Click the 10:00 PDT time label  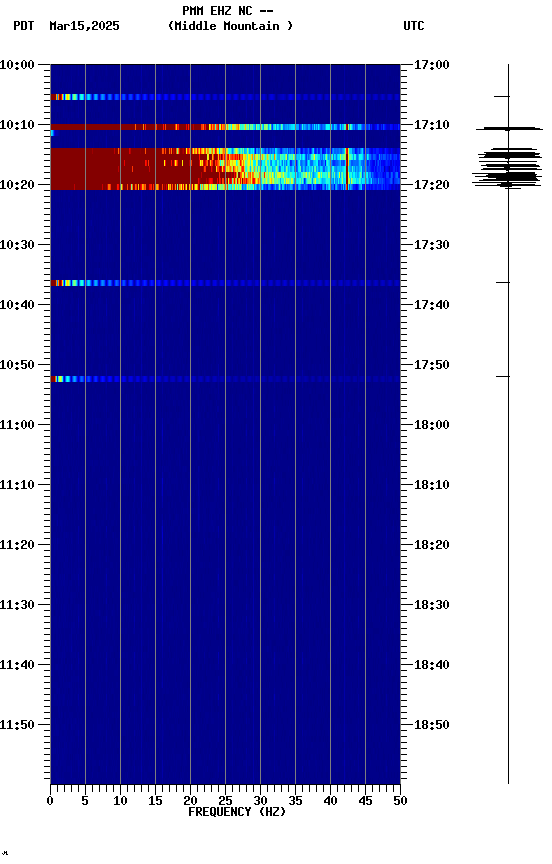click(17, 65)
